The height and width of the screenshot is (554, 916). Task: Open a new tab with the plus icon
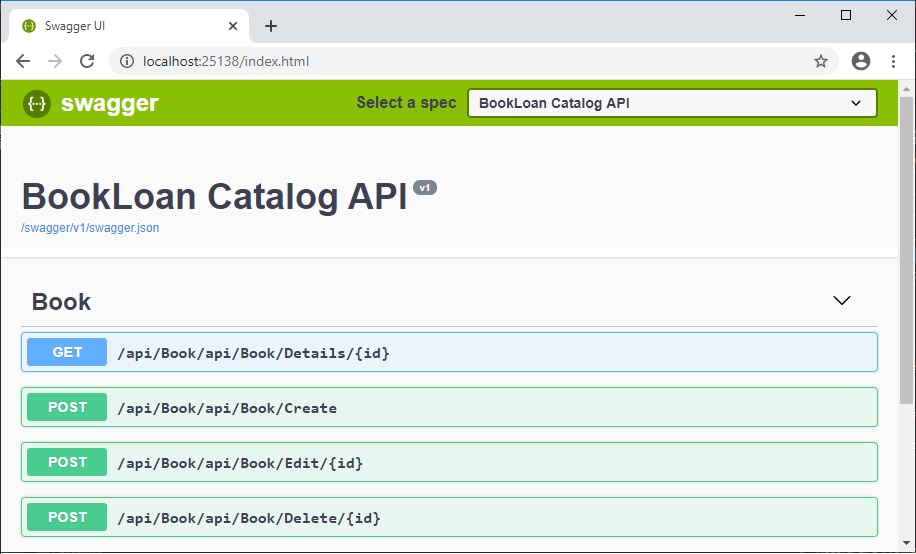pyautogui.click(x=270, y=26)
